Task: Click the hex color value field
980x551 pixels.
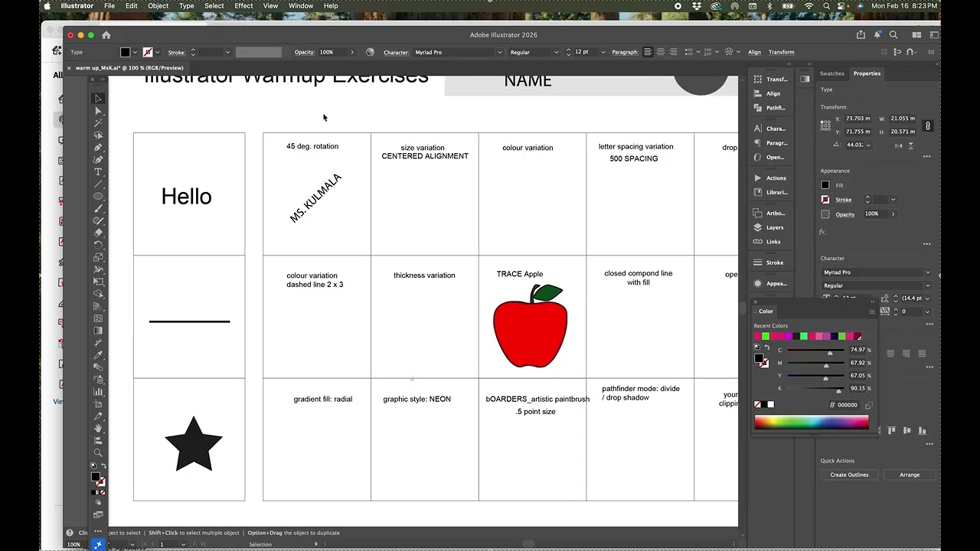Action: coord(849,405)
